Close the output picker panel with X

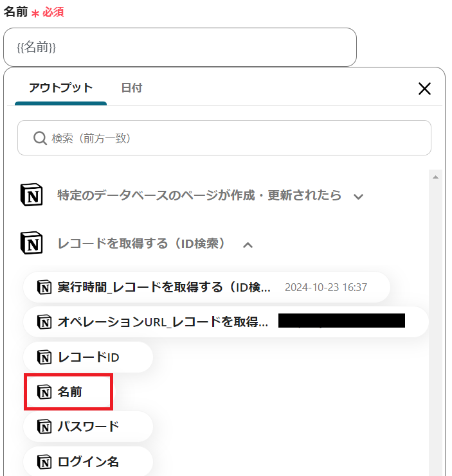click(x=424, y=89)
